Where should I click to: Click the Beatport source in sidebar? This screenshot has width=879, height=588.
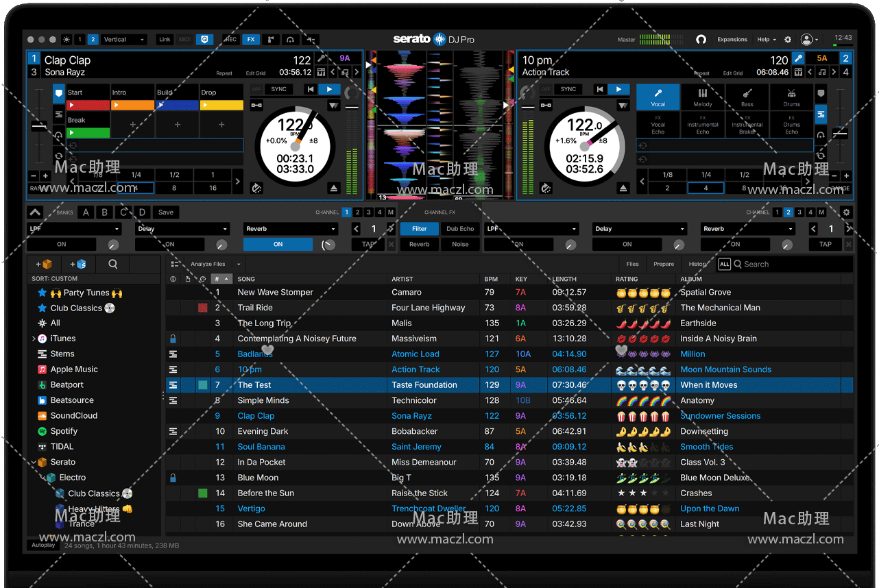(67, 385)
